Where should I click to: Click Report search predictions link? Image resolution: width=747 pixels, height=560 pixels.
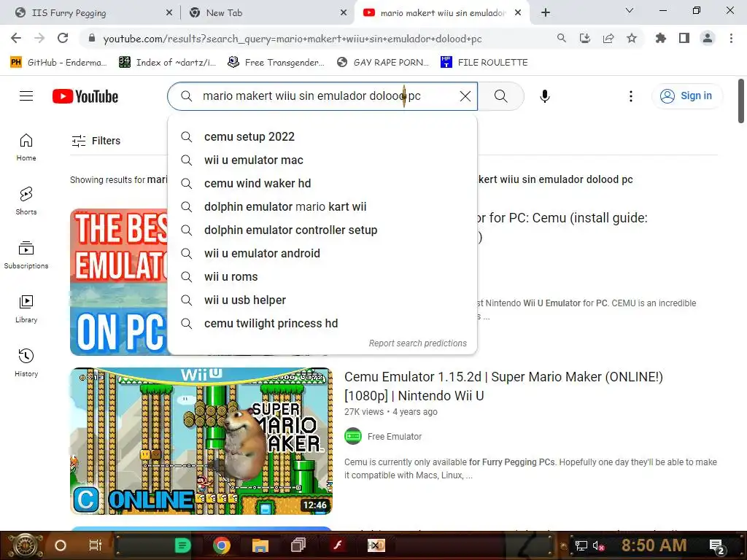pyautogui.click(x=418, y=343)
